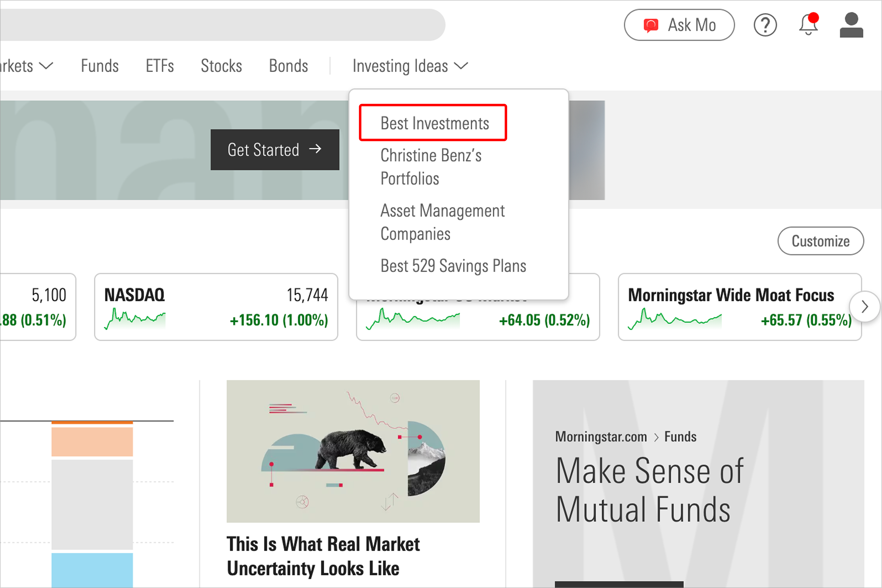Open the bear market article image

[353, 451]
